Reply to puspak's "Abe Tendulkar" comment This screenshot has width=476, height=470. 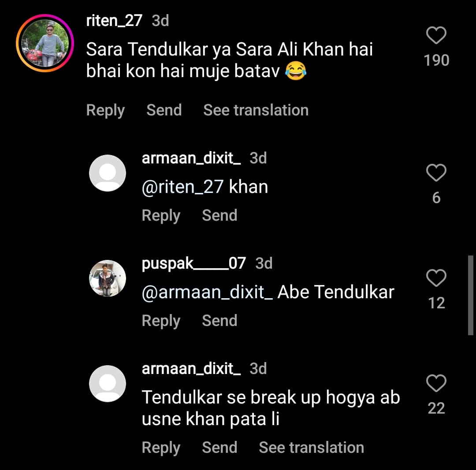pyautogui.click(x=161, y=321)
